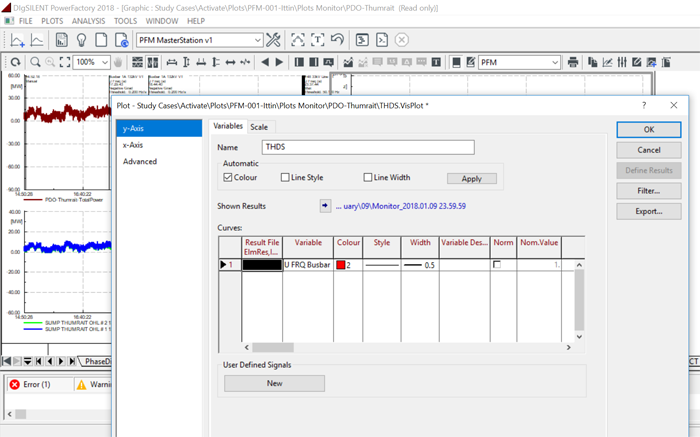Tick the Line Width checkbox
Viewport: 700px width, 437px height.
[368, 178]
